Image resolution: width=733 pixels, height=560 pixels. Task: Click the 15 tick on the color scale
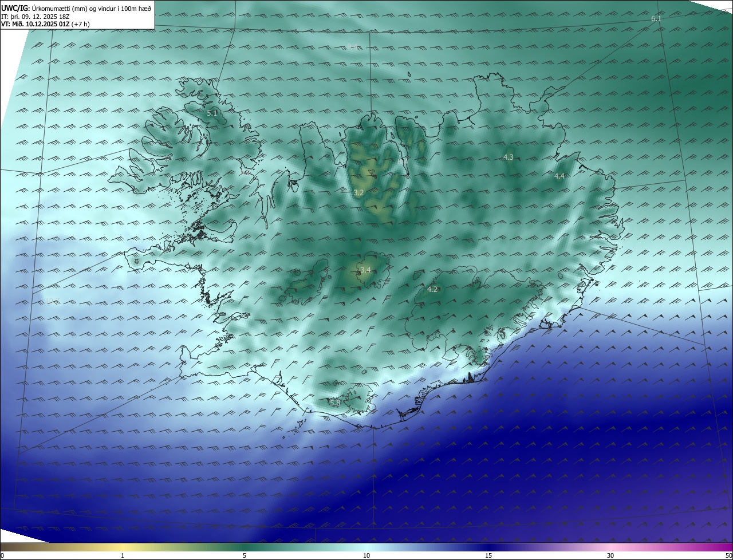point(488,555)
